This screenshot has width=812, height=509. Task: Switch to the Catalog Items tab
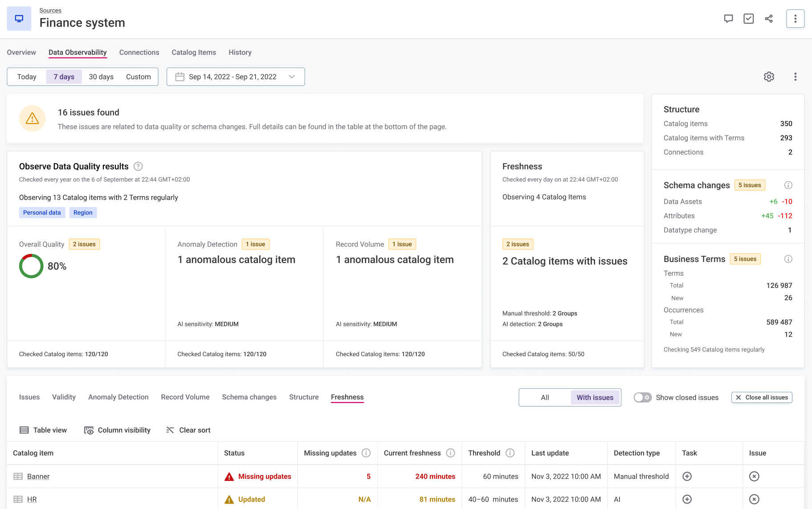(194, 53)
